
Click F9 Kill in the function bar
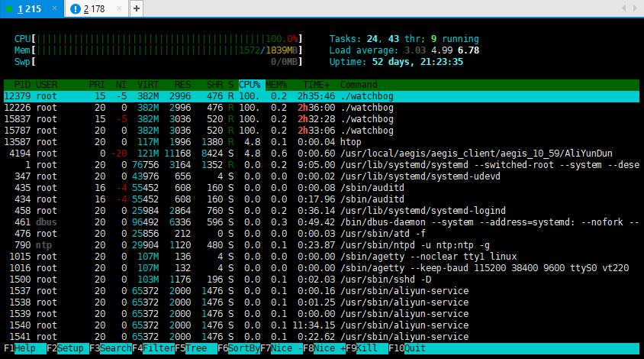tap(367, 348)
